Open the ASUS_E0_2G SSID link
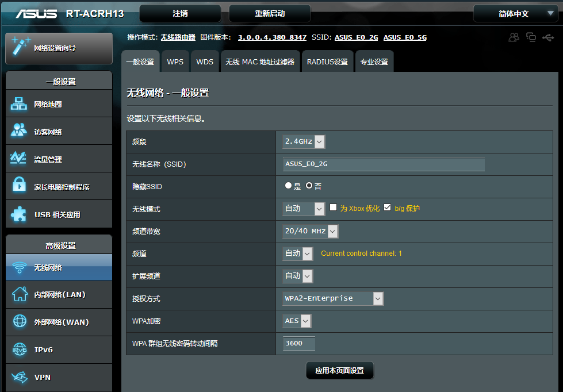Image resolution: width=563 pixels, height=392 pixels. pyautogui.click(x=356, y=37)
